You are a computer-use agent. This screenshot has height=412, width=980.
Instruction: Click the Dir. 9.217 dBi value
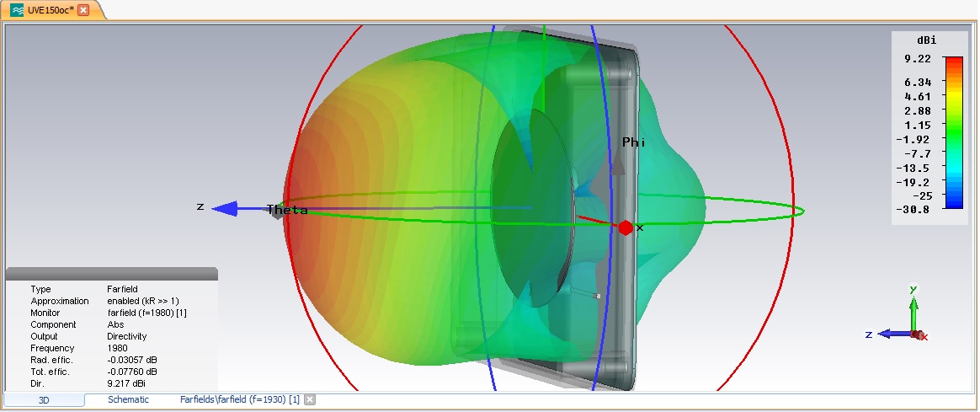(127, 383)
